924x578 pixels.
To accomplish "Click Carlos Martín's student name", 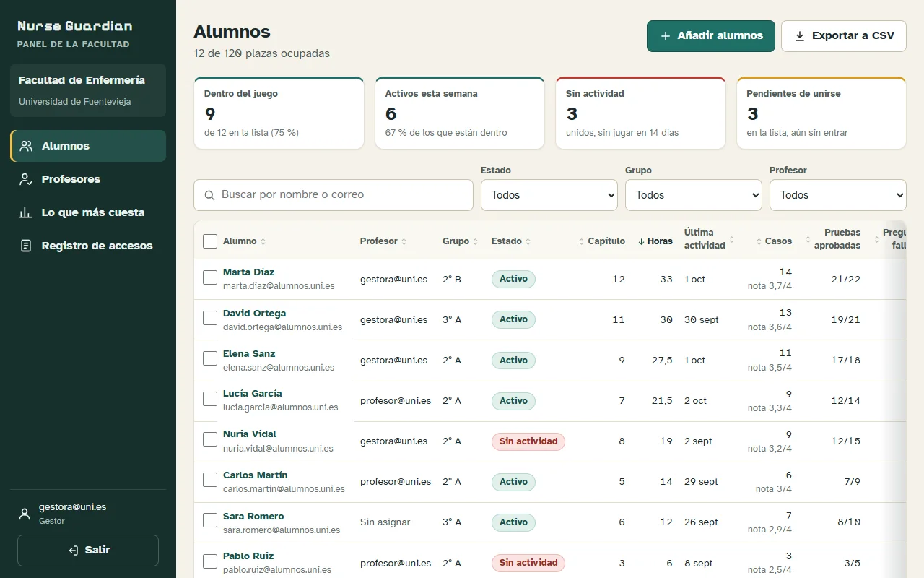I will coord(256,475).
